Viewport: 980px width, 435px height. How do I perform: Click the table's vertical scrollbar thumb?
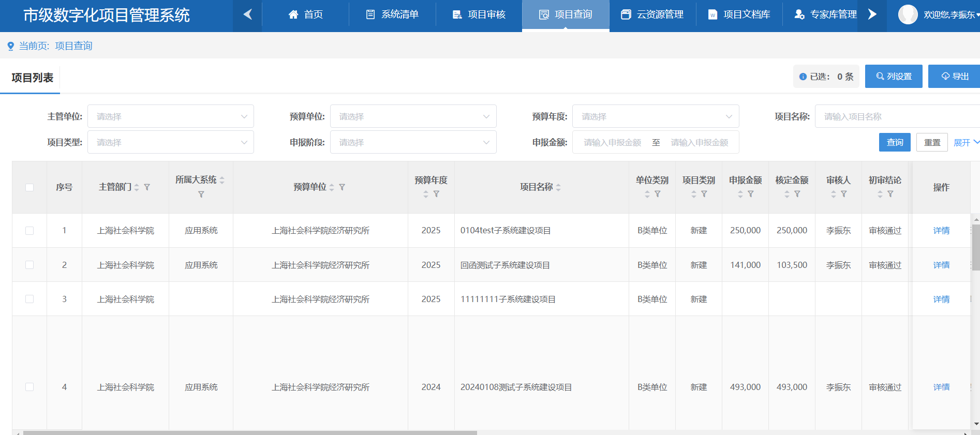coord(976,247)
